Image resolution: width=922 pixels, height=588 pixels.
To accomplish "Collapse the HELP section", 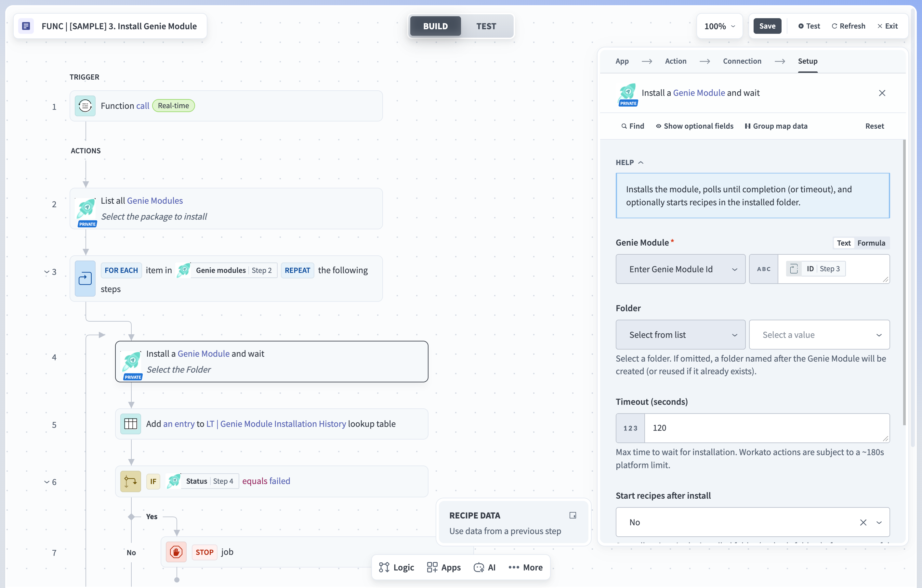I will (x=629, y=162).
